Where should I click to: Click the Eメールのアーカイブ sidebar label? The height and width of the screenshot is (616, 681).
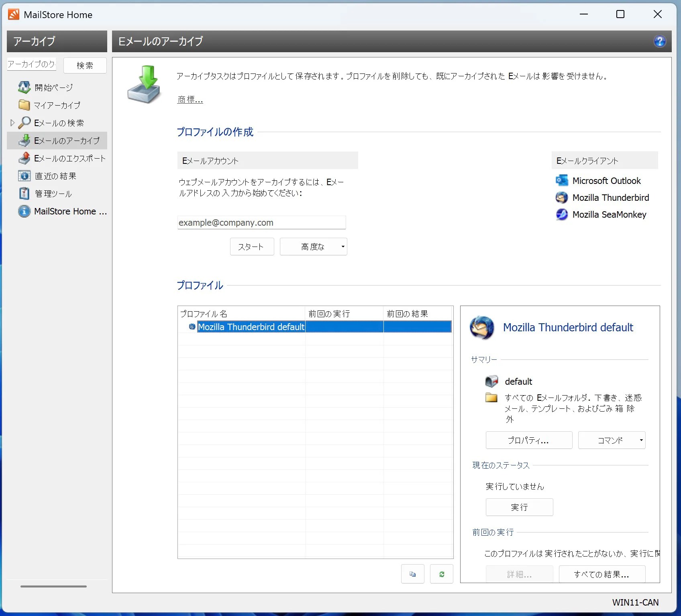point(67,141)
